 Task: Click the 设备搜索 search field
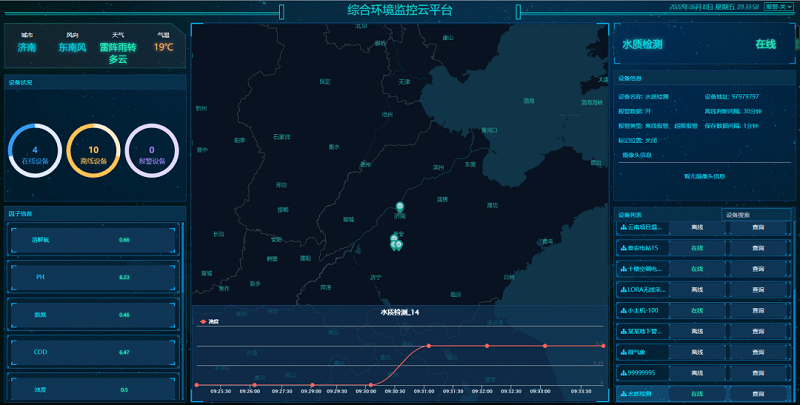756,214
